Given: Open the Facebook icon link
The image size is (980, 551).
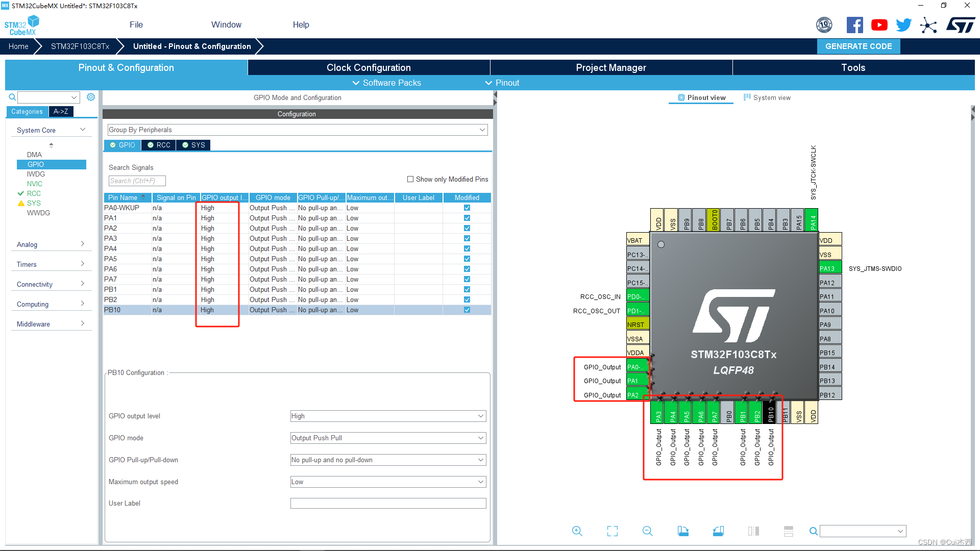Looking at the screenshot, I should 855,25.
